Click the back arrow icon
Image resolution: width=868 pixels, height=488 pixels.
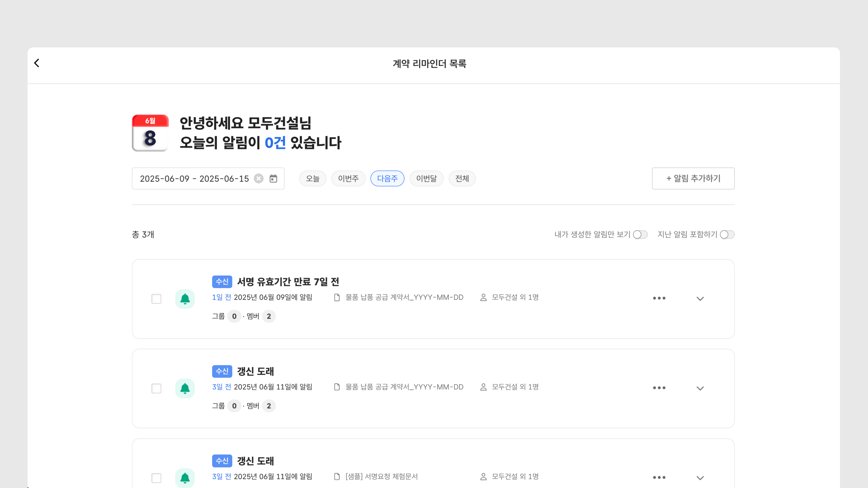[x=37, y=63]
